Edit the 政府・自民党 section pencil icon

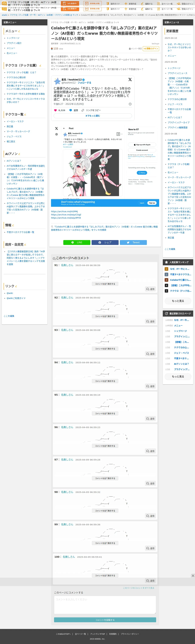(25, 244)
